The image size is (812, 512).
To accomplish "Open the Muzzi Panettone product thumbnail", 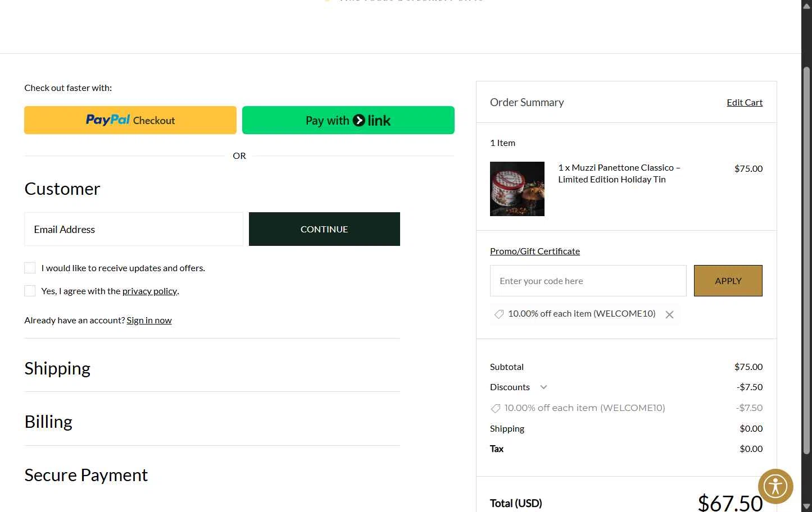I will pyautogui.click(x=517, y=189).
